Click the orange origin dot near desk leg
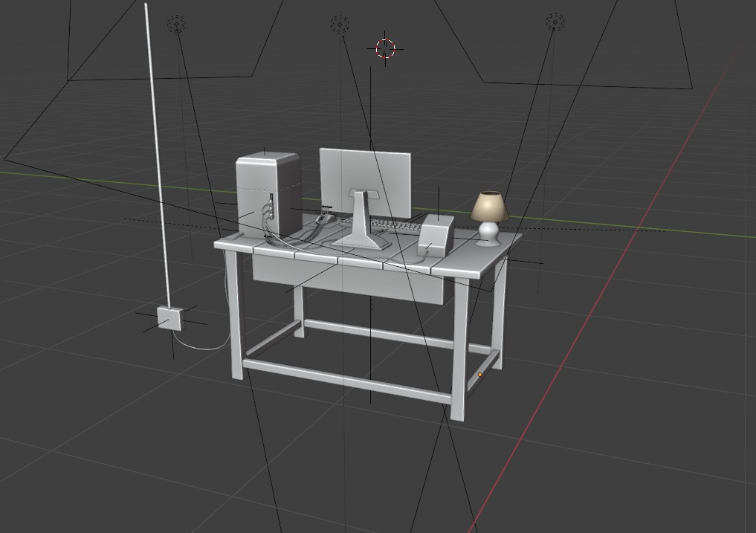Viewport: 756px width, 533px height. coord(479,375)
